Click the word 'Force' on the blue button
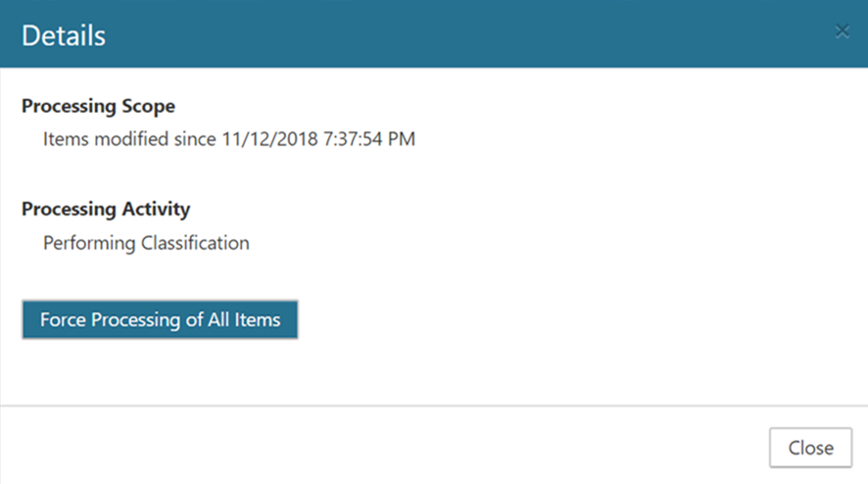 [x=63, y=319]
